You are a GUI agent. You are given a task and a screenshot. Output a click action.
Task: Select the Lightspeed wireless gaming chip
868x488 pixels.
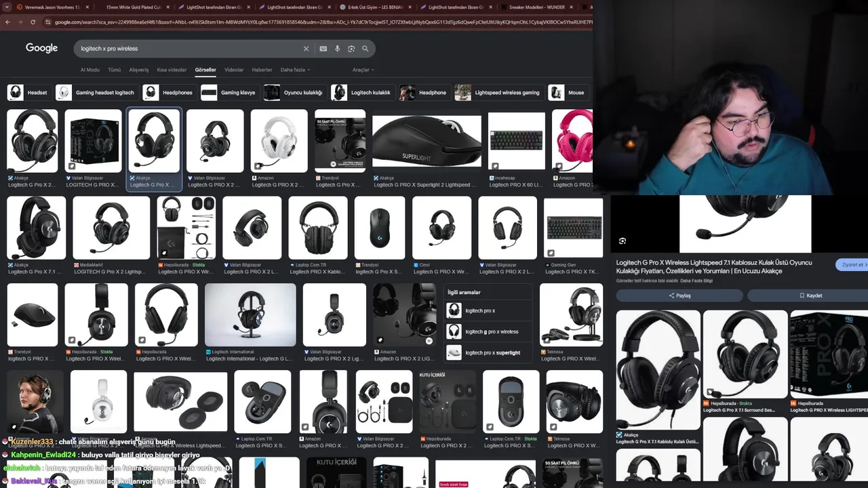(498, 92)
